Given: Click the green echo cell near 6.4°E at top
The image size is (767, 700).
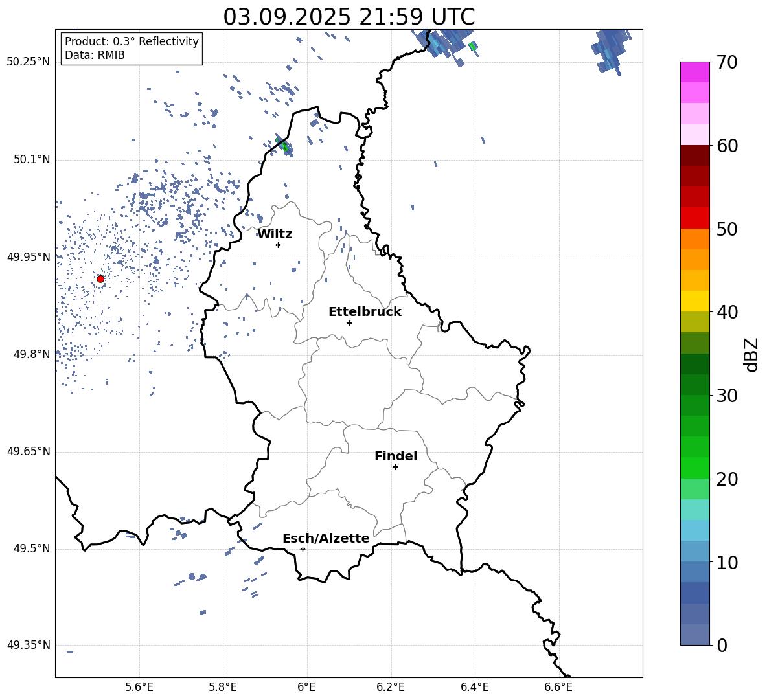Looking at the screenshot, I should (x=472, y=47).
